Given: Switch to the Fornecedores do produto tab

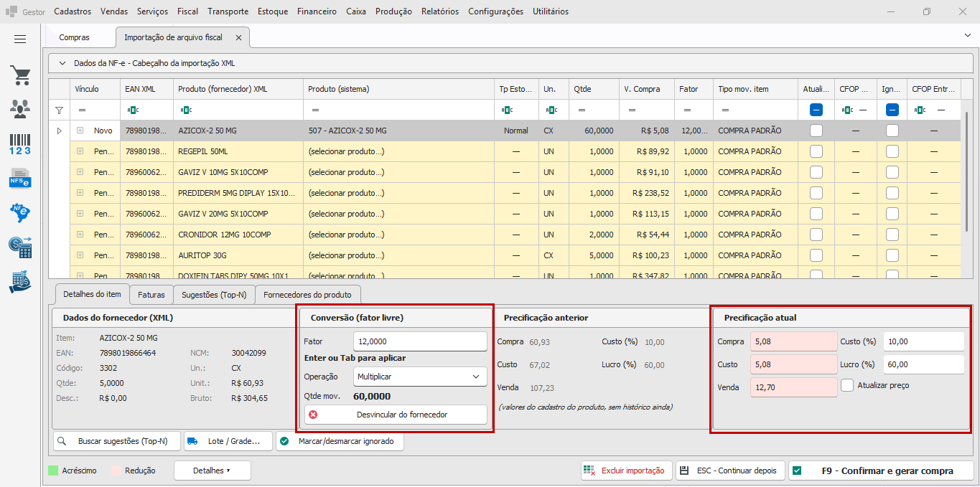Looking at the screenshot, I should click(308, 294).
